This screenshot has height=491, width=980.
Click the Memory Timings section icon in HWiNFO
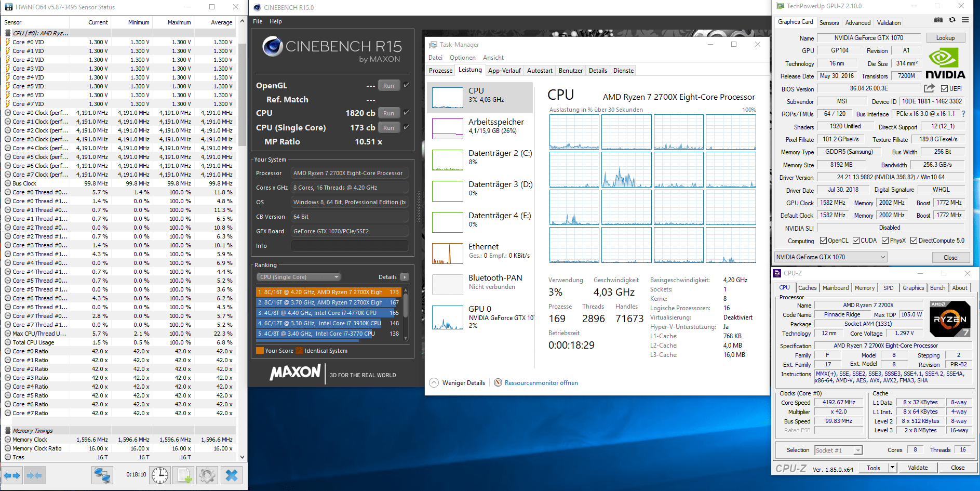tap(8, 431)
